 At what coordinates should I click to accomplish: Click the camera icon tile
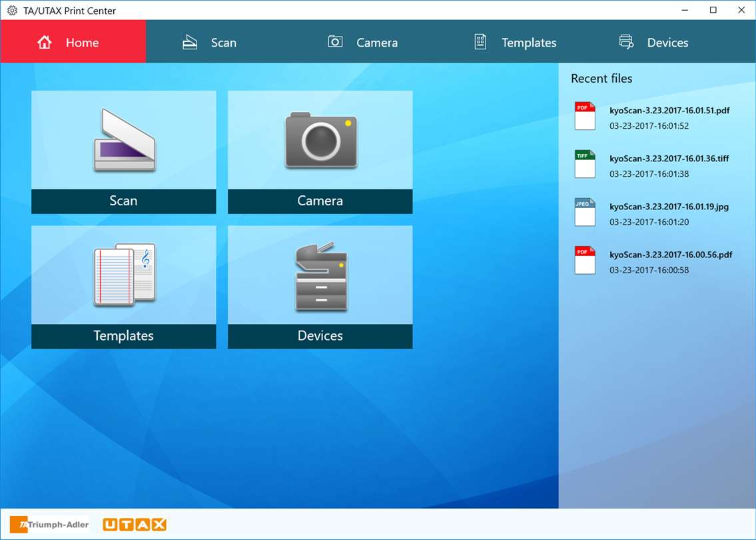[320, 140]
